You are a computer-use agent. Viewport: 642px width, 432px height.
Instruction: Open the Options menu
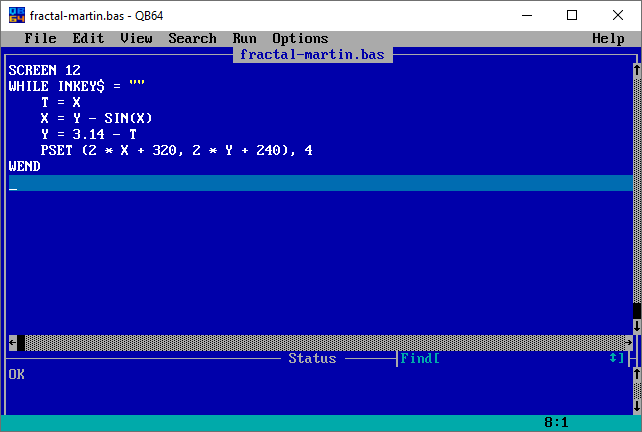tap(300, 38)
